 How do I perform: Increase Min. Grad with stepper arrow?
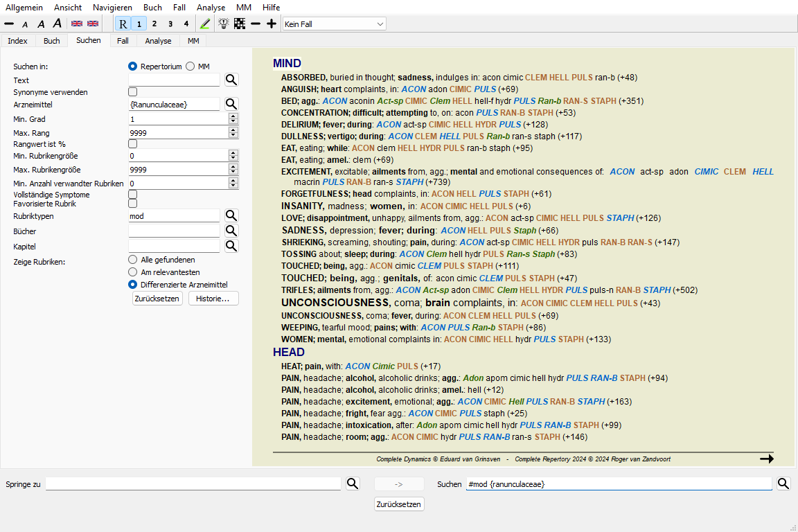pos(233,116)
